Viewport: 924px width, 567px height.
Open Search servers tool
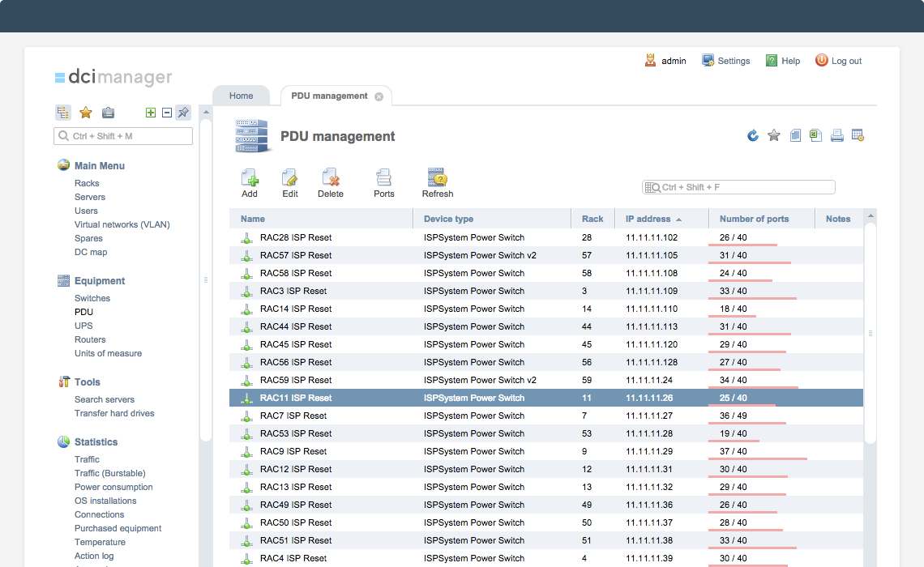[x=105, y=399]
